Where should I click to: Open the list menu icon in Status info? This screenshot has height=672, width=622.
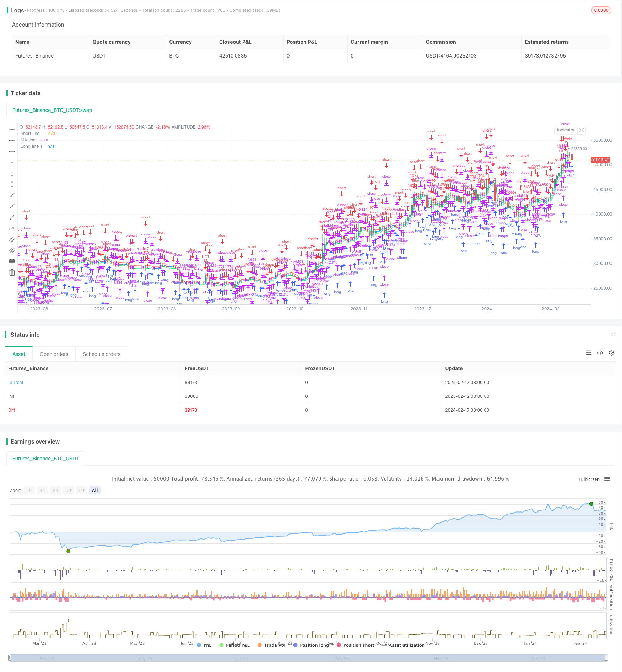[589, 353]
